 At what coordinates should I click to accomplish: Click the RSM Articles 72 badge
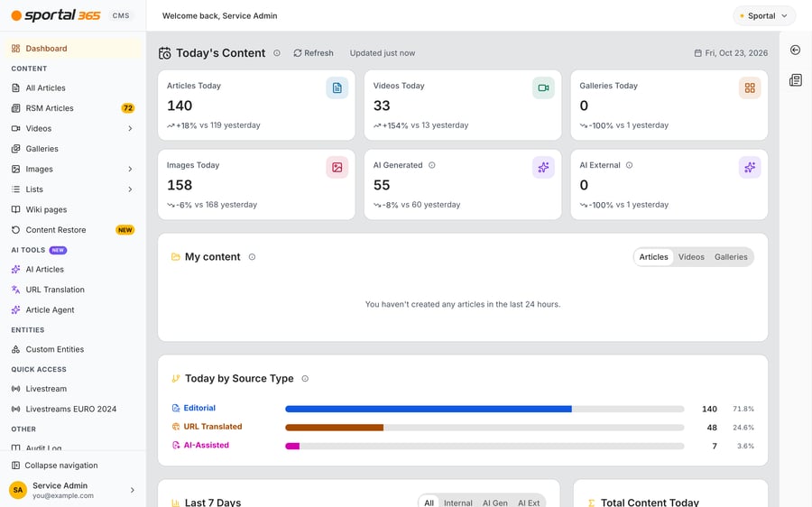click(128, 108)
